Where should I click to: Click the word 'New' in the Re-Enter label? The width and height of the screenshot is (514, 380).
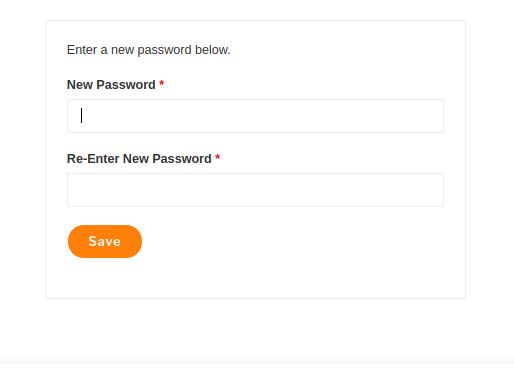point(136,159)
